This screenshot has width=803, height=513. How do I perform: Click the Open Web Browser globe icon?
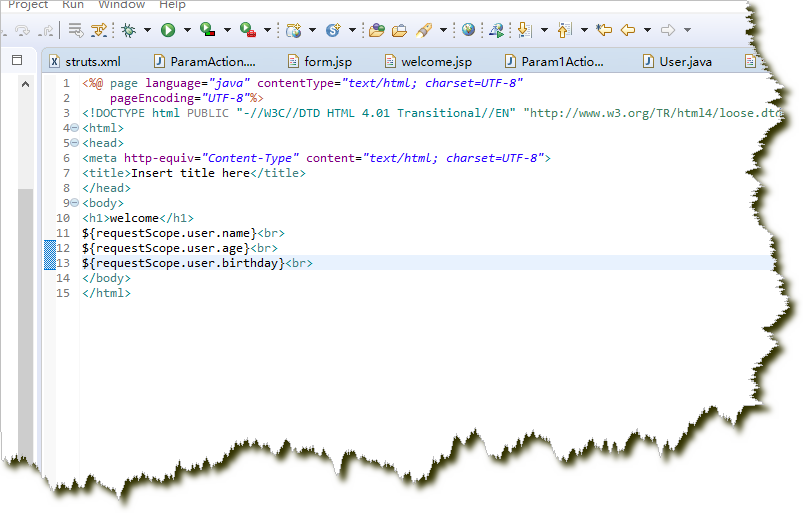coord(468,30)
